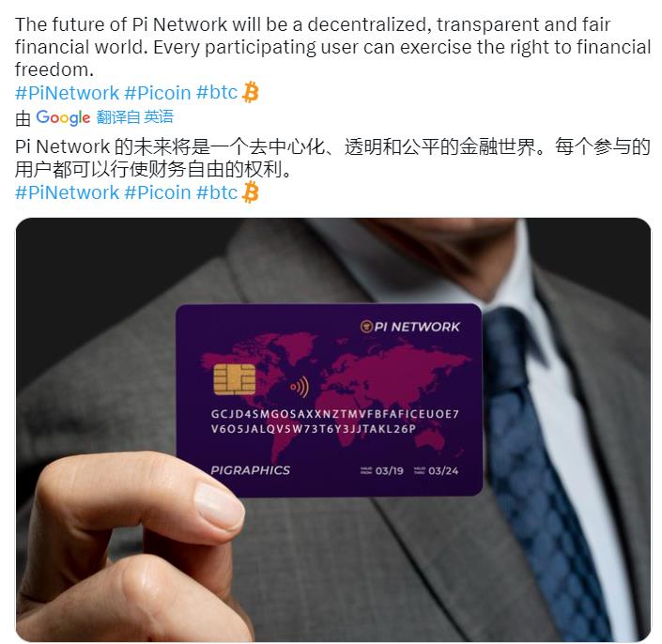This screenshot has width=662, height=644.
Task: Click the 03/24 expiry date on the card
Action: (x=443, y=470)
